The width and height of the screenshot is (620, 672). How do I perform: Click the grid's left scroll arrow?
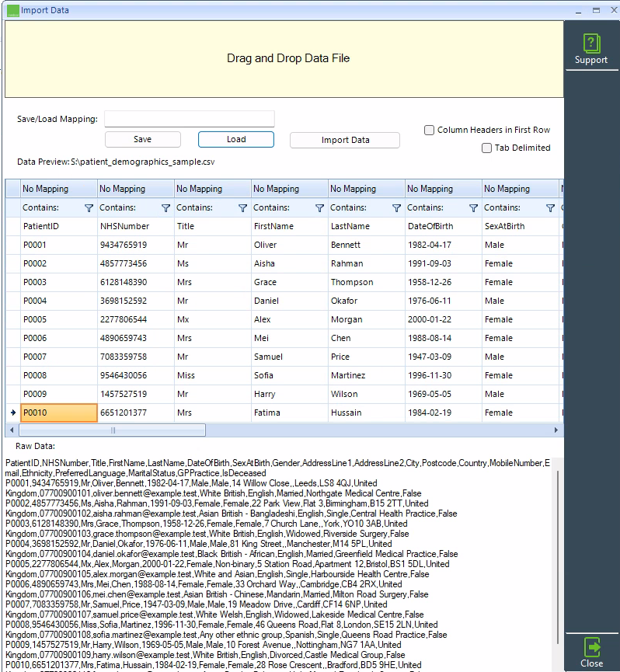tap(12, 430)
